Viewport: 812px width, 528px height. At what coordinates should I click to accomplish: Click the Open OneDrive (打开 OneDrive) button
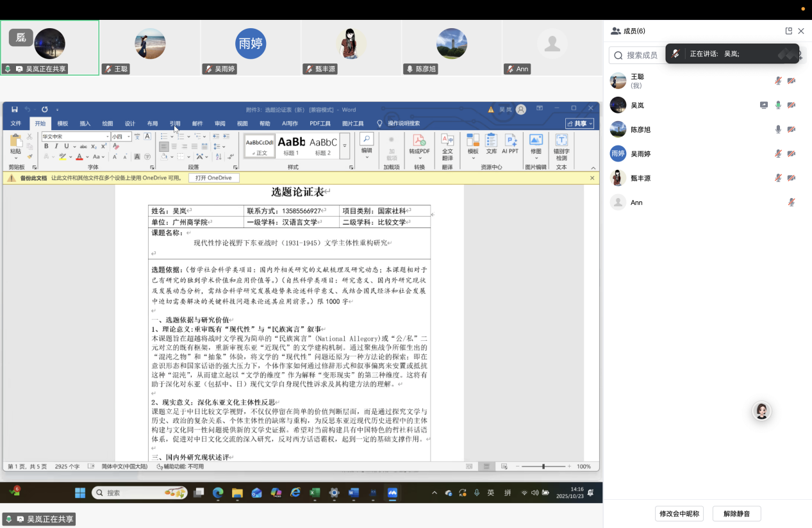(x=213, y=178)
